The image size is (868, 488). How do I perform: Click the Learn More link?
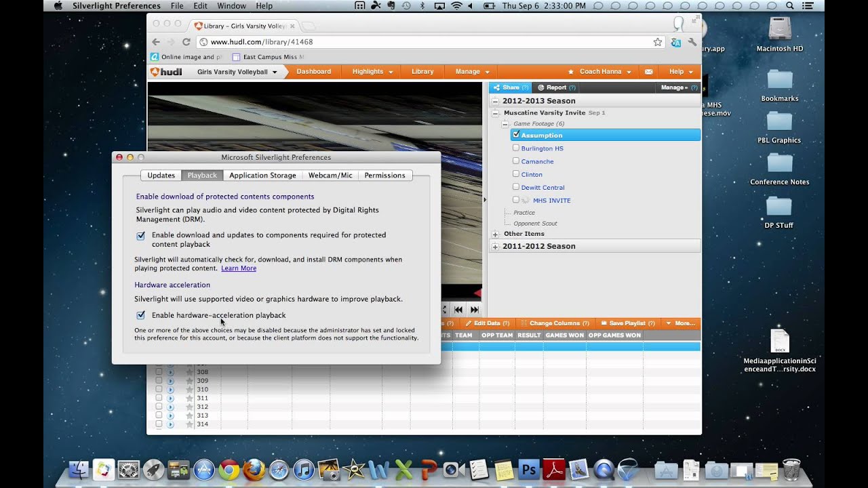click(239, 268)
